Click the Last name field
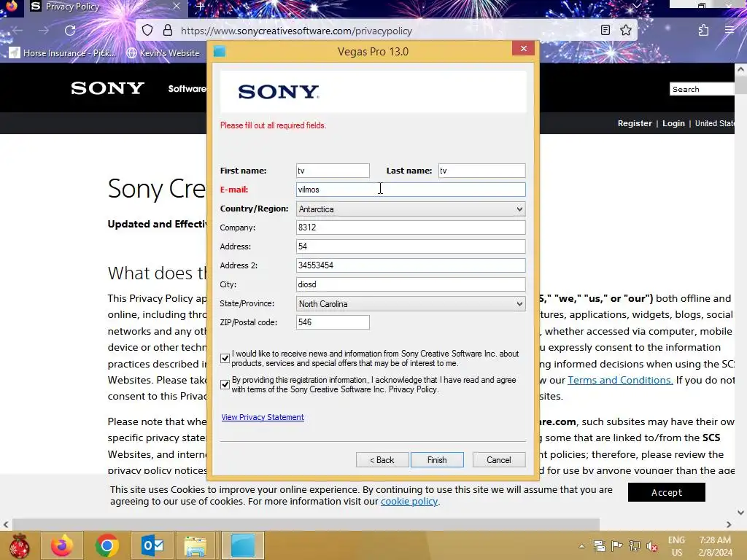 point(481,171)
